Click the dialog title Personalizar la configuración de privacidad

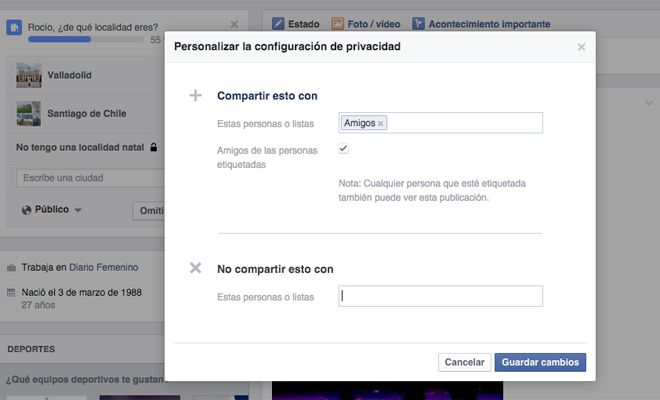[x=287, y=46]
